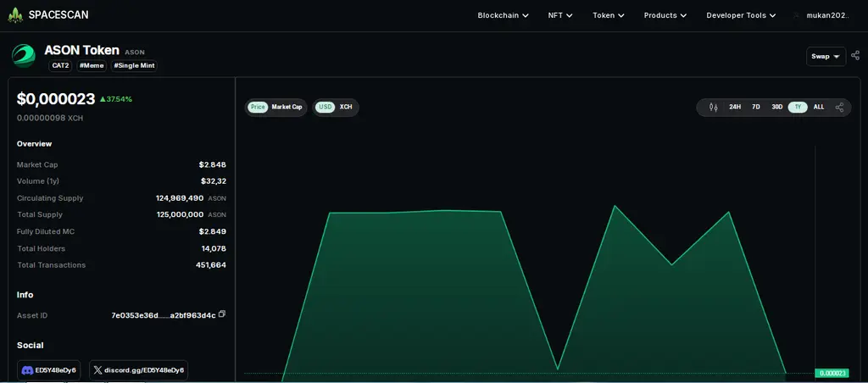This screenshot has height=383, width=868.
Task: Set chart range to 1Y
Action: pyautogui.click(x=798, y=108)
